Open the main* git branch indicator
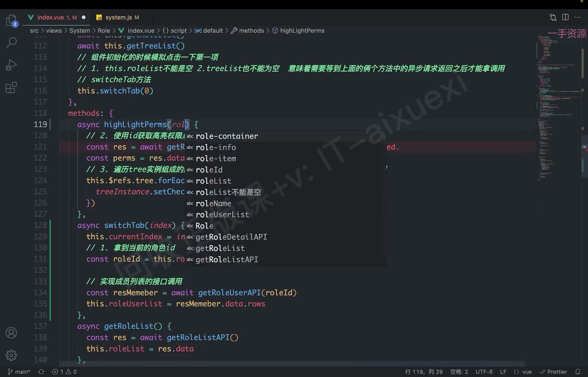588x377 pixels. [x=19, y=372]
